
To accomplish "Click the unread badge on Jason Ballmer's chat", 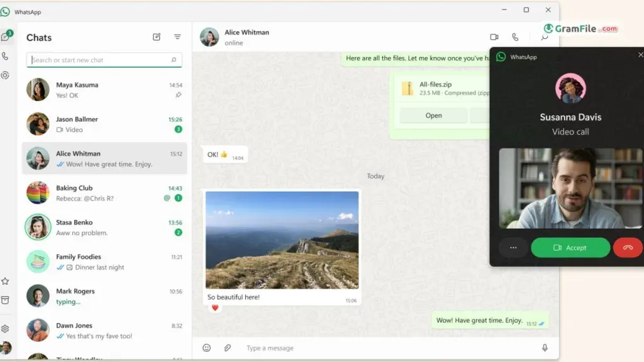I will coord(178,129).
